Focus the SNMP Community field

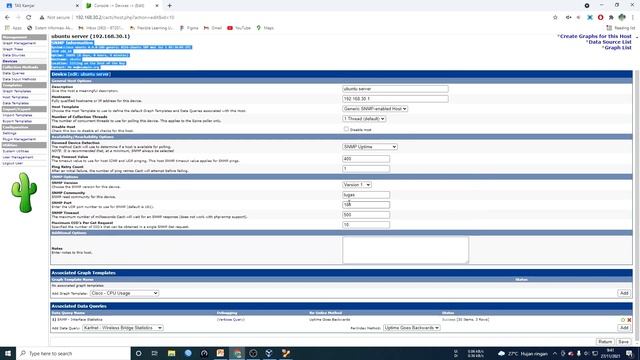[366, 195]
